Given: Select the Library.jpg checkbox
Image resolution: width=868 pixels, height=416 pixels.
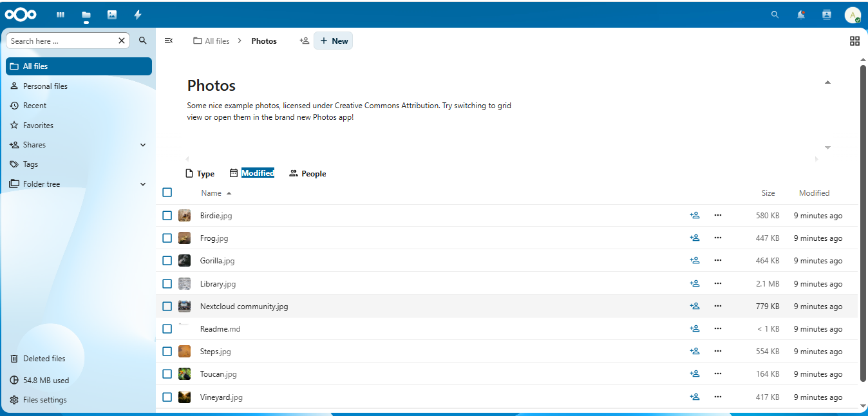Looking at the screenshot, I should coord(167,283).
